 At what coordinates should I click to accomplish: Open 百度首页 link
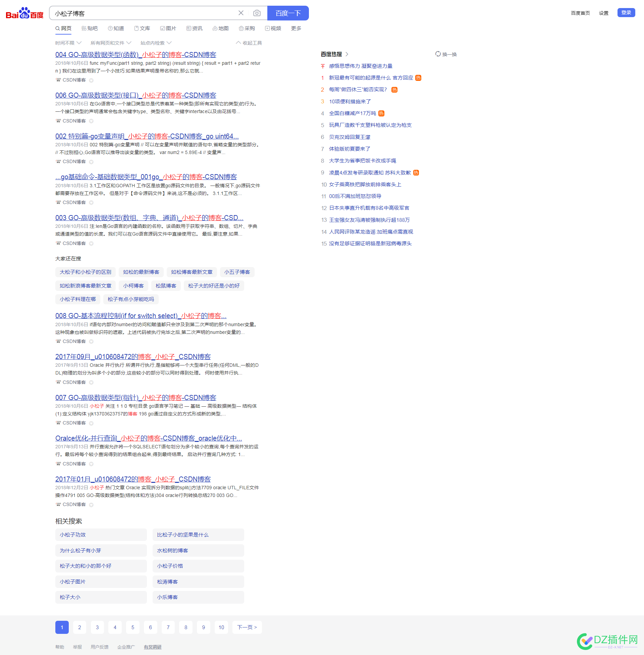[x=580, y=13]
